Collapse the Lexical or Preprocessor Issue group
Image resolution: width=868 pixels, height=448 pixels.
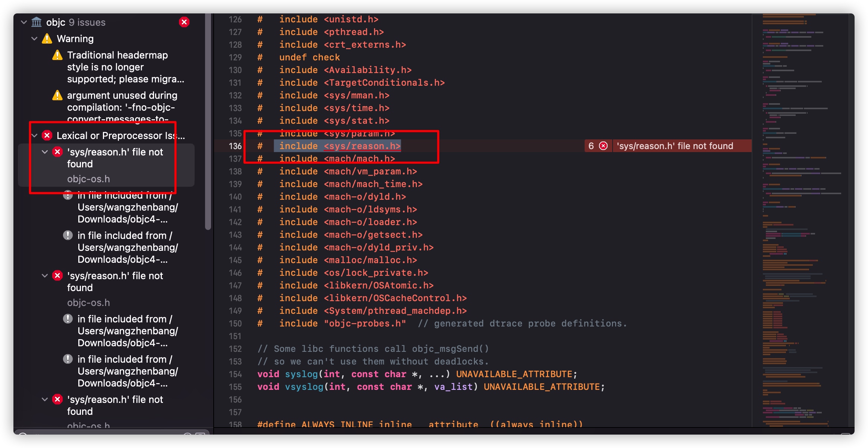point(34,136)
